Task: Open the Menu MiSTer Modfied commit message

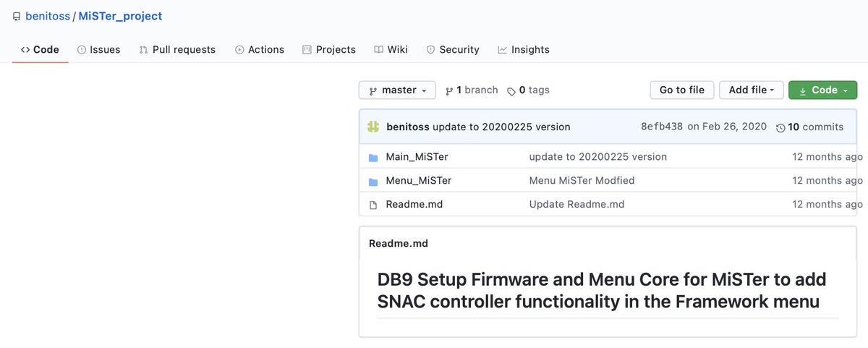Action: point(582,181)
